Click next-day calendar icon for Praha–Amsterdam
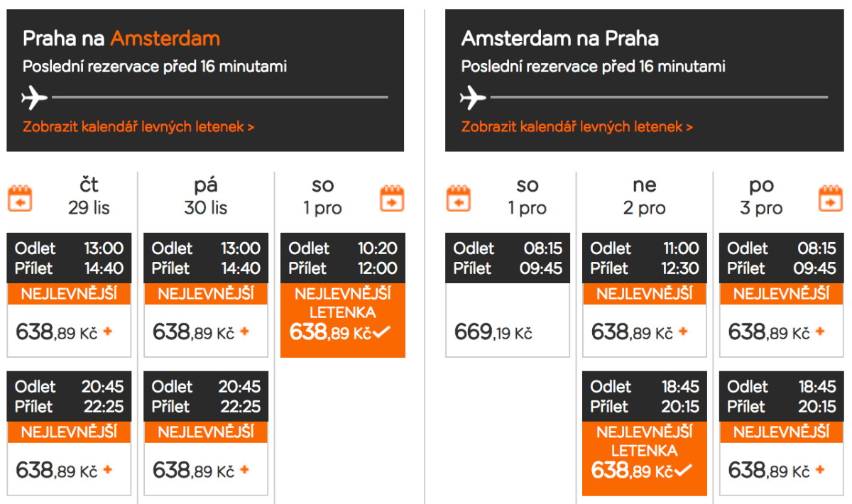 click(392, 198)
